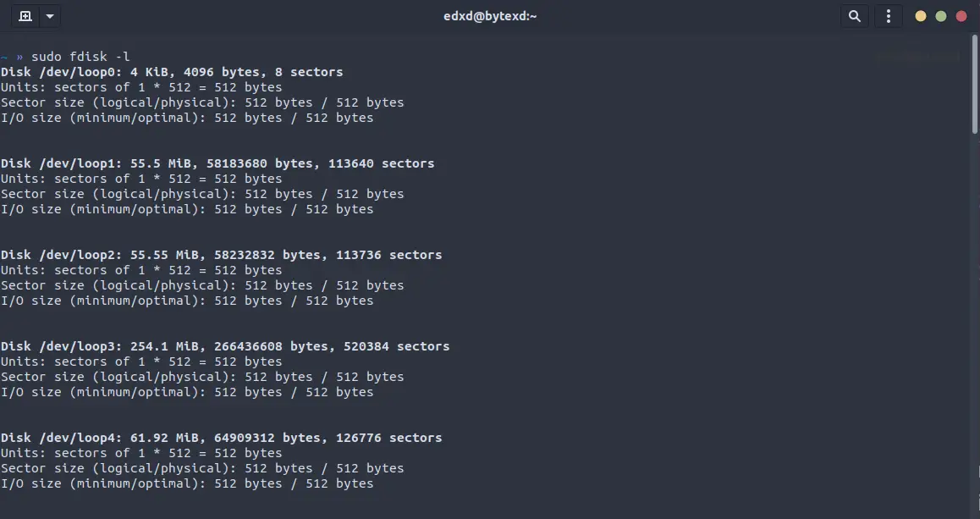Image resolution: width=980 pixels, height=519 pixels.
Task: Click the 520384 sectors value
Action: pyautogui.click(x=397, y=345)
